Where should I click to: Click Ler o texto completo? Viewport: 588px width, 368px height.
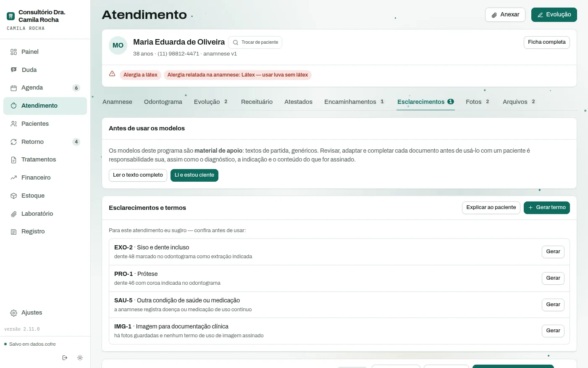pyautogui.click(x=138, y=175)
